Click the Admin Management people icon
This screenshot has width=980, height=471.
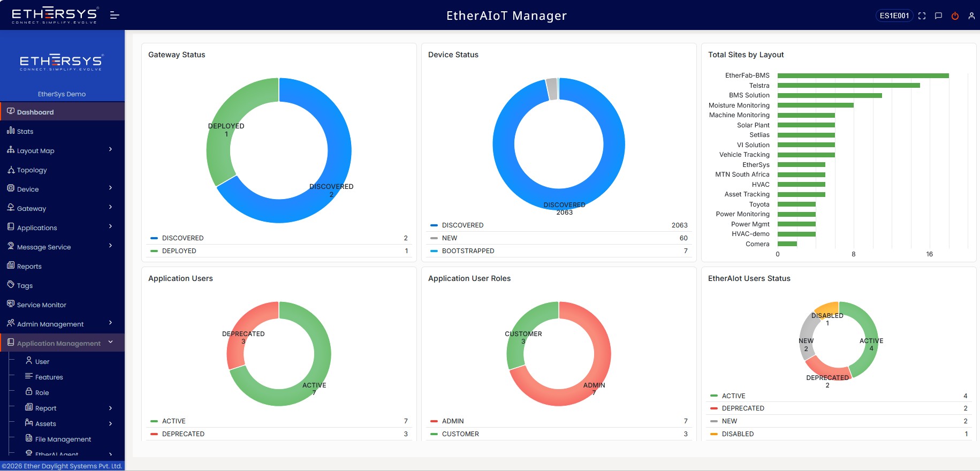coord(11,323)
